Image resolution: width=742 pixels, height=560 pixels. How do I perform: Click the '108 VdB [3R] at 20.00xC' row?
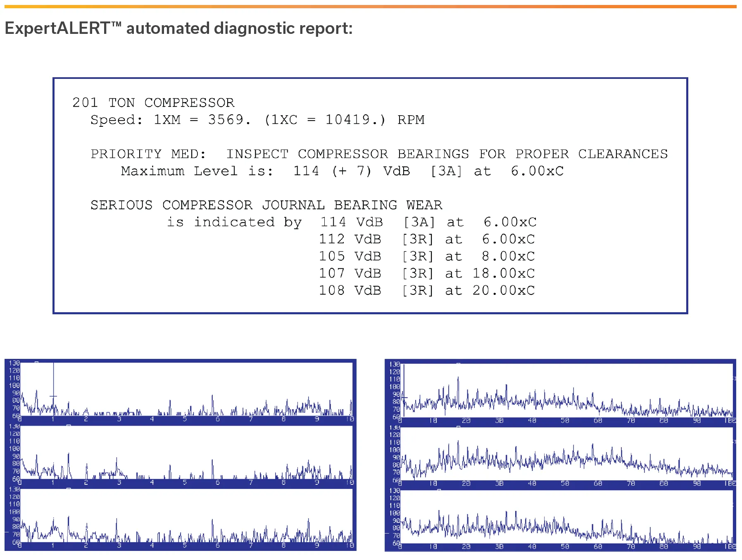[x=427, y=290]
